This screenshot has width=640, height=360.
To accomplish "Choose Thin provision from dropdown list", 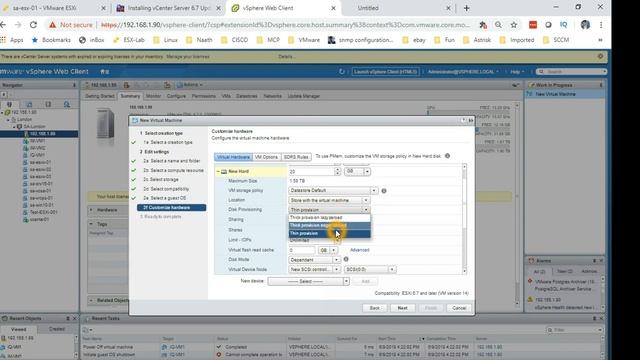I will [x=329, y=233].
